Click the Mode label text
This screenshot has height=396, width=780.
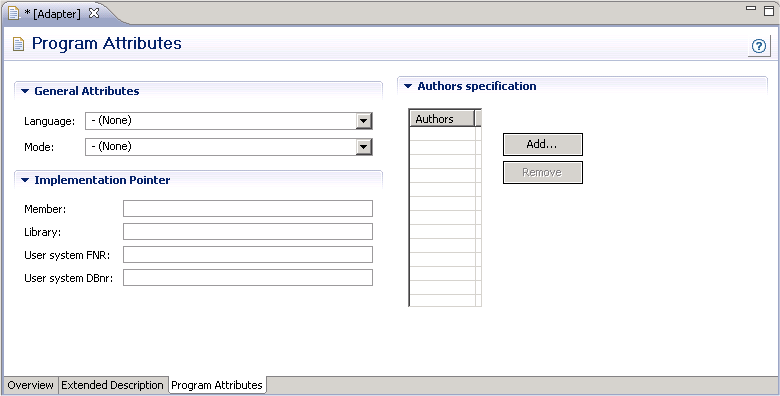click(39, 147)
